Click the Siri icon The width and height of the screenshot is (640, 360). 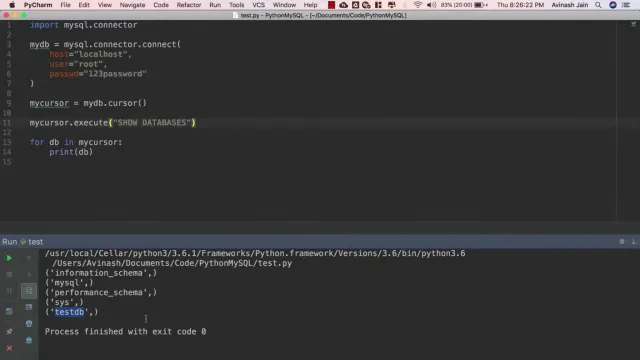point(613,5)
